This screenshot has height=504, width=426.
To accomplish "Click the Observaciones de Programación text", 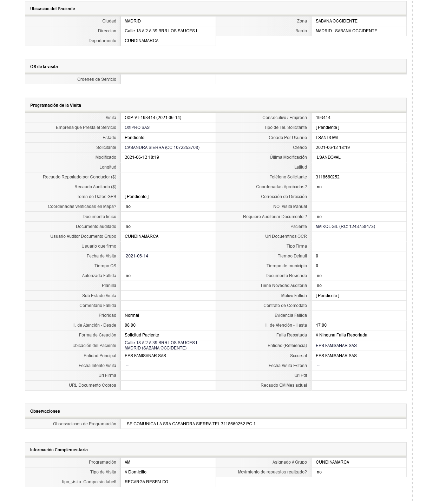I will click(x=191, y=424).
